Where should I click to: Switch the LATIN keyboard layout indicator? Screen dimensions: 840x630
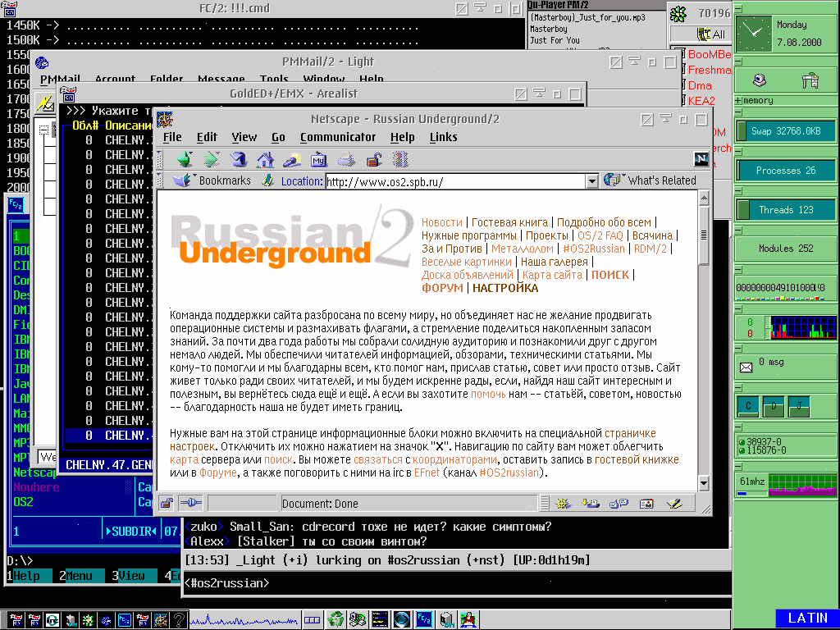point(807,619)
